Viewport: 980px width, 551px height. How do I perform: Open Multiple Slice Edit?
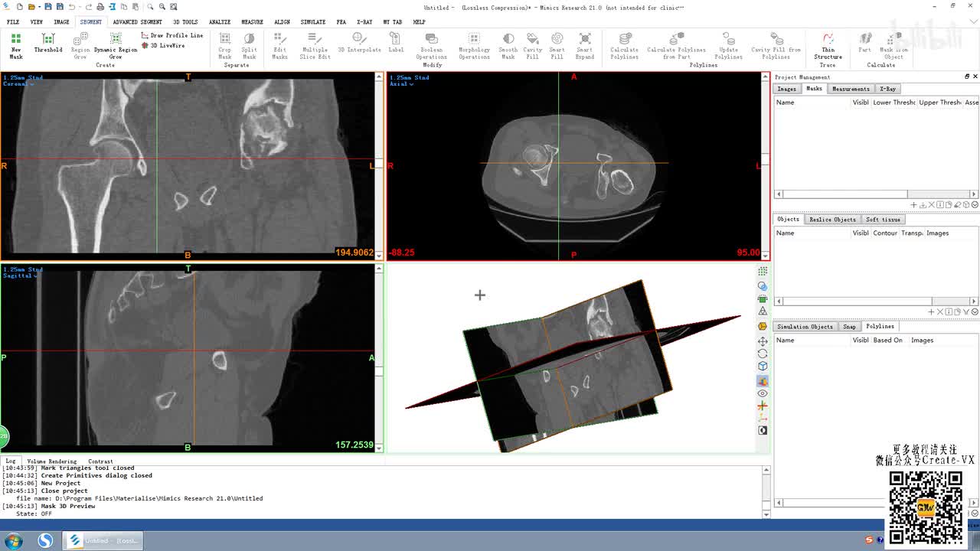pos(315,45)
